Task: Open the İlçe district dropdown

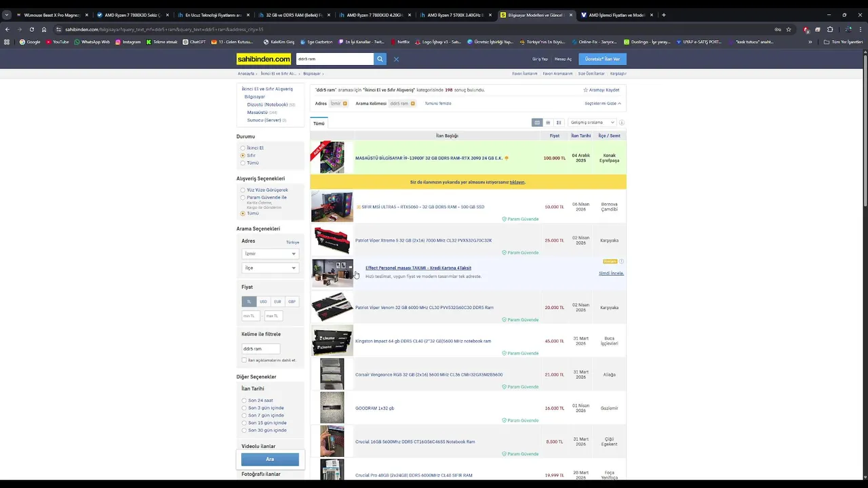Action: (x=270, y=268)
